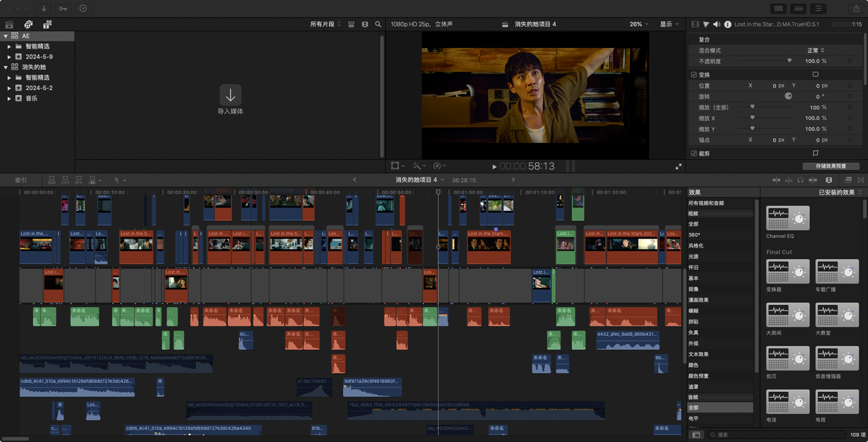
Task: Open the 混合模式 正常 blend mode dropdown
Action: tap(816, 50)
